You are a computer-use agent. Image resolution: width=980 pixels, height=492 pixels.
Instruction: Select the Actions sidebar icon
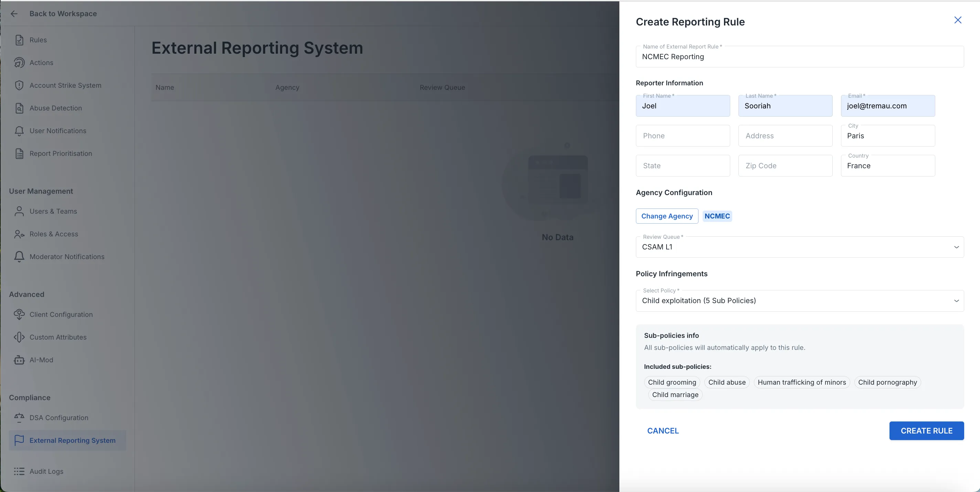point(19,63)
